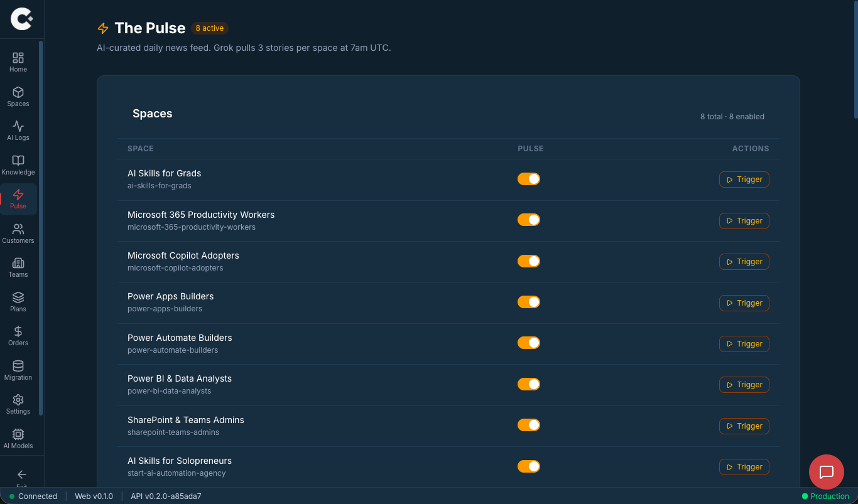The image size is (858, 504).
Task: Open AI Logs from the sidebar
Action: pyautogui.click(x=18, y=130)
